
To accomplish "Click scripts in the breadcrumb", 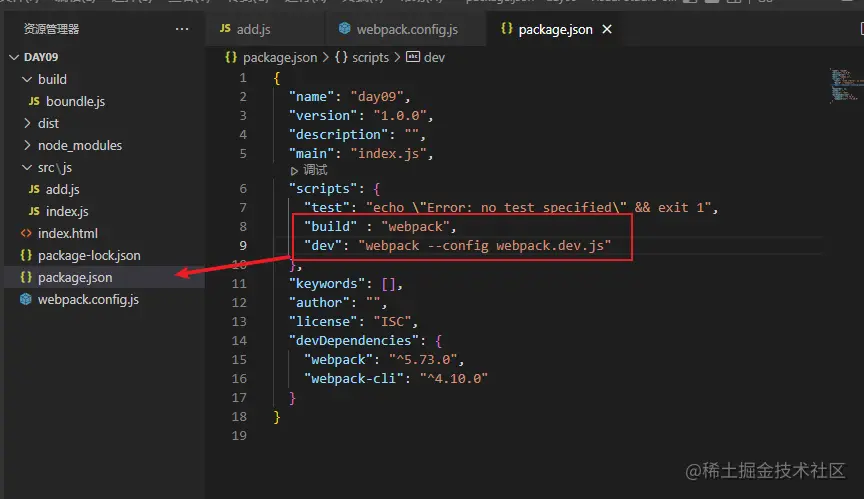I will click(x=370, y=57).
